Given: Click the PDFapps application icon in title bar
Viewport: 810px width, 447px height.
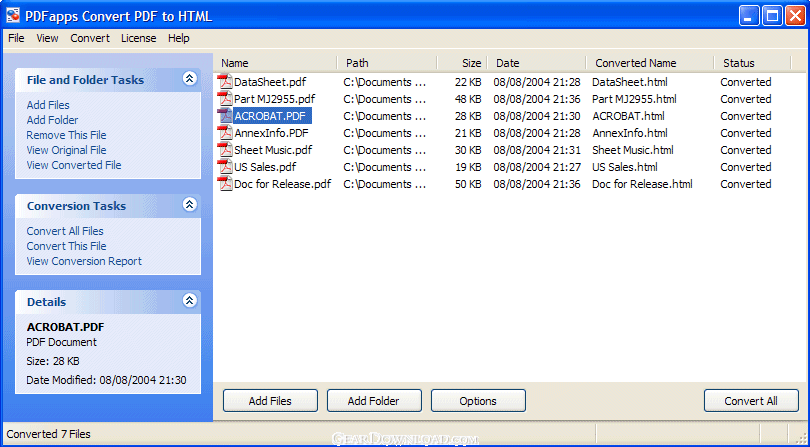Looking at the screenshot, I should coord(13,16).
